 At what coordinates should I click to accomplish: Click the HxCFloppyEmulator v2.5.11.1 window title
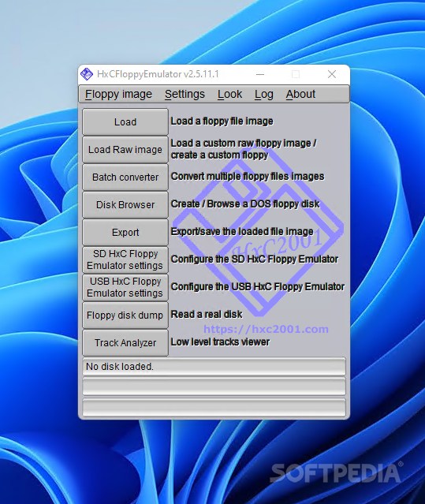coord(158,74)
